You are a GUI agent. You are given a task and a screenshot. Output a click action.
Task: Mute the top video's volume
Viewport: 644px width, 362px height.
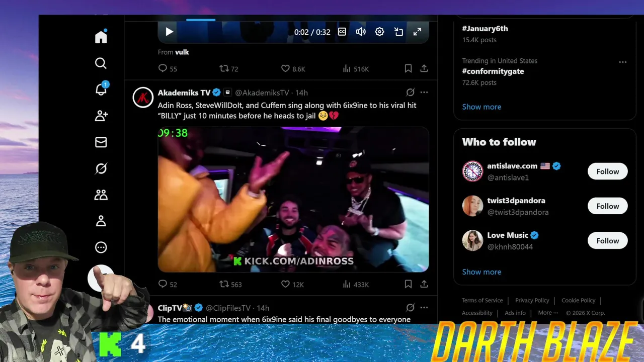[361, 32]
